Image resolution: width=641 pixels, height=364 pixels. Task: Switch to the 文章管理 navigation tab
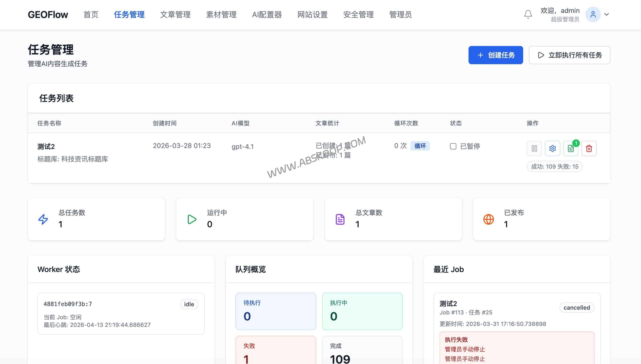[175, 15]
